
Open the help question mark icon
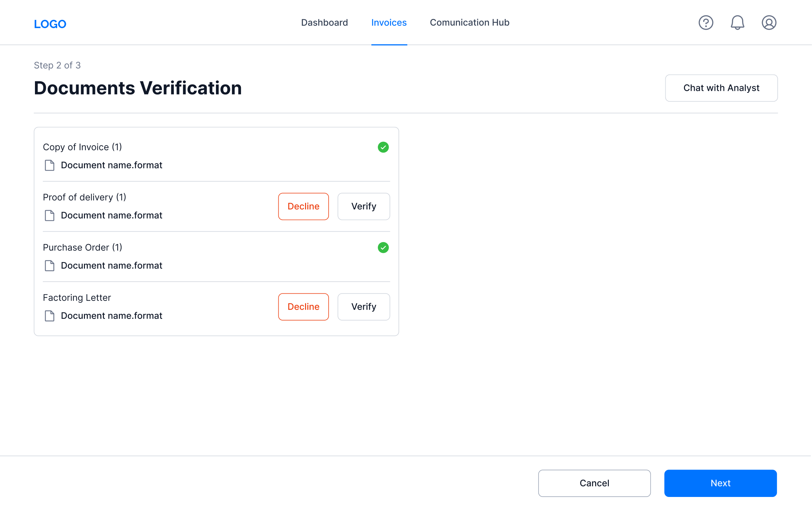click(706, 23)
